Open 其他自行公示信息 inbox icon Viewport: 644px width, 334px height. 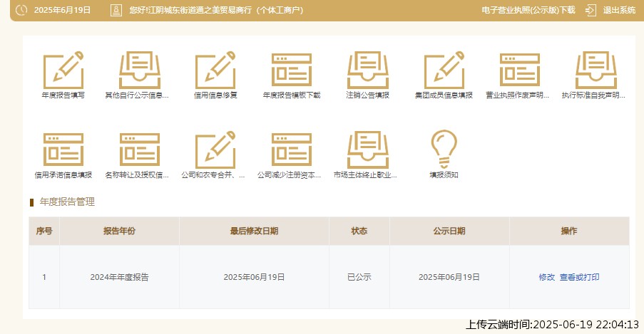click(x=139, y=71)
